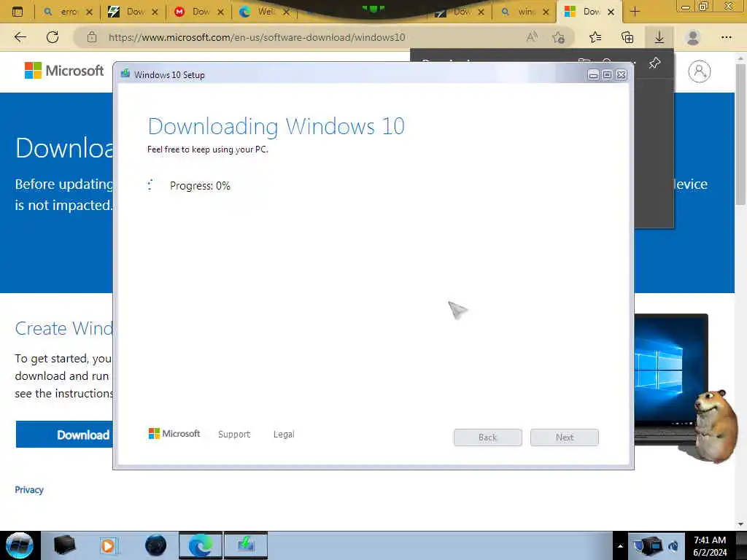
Task: Close the active Microsoft download tab
Action: pyautogui.click(x=611, y=12)
